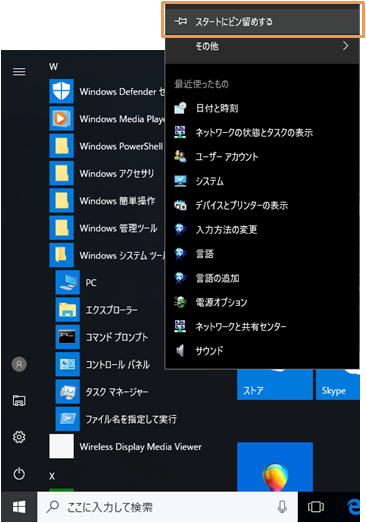The height and width of the screenshot is (523, 366).
Task: Open 電源オプション recent item
Action: point(263,302)
